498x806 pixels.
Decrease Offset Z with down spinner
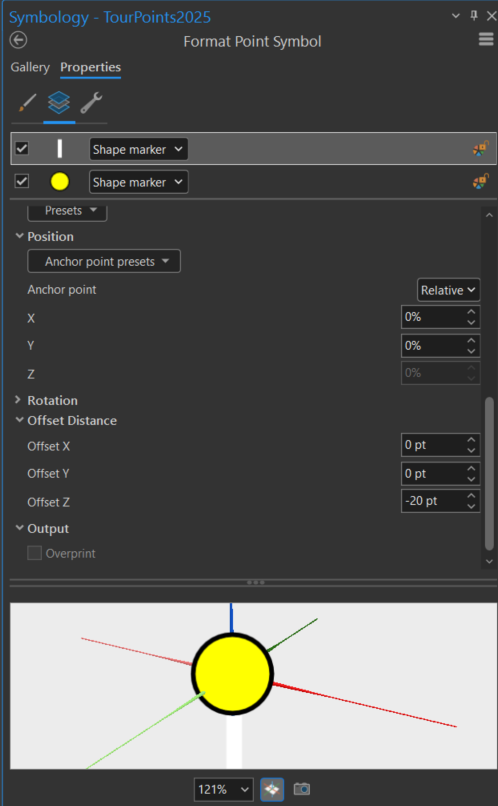(471, 507)
